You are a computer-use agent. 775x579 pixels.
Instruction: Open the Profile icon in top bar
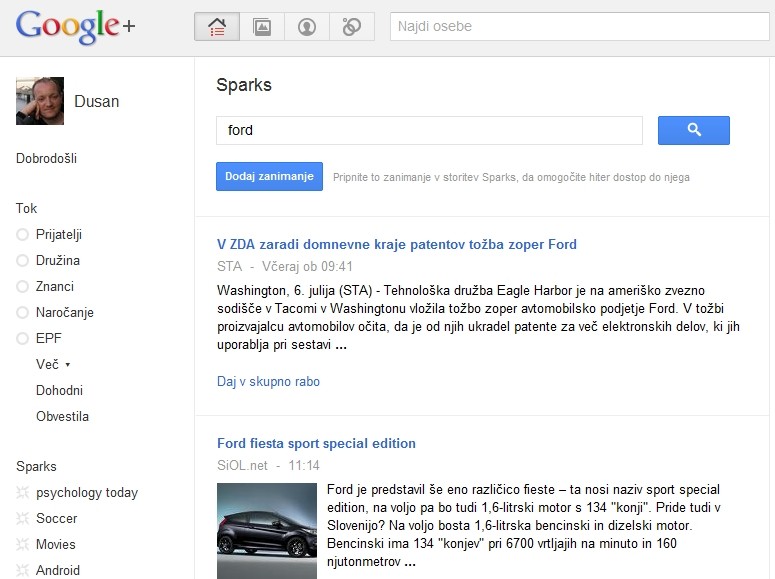307,27
